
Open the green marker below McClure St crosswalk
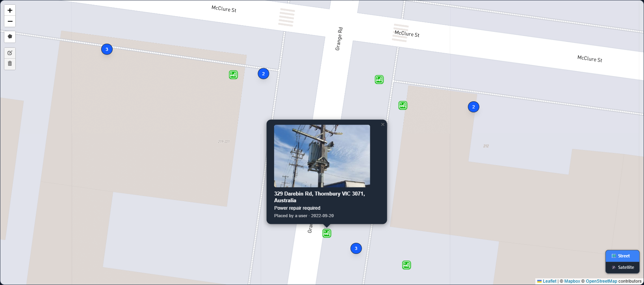[379, 80]
